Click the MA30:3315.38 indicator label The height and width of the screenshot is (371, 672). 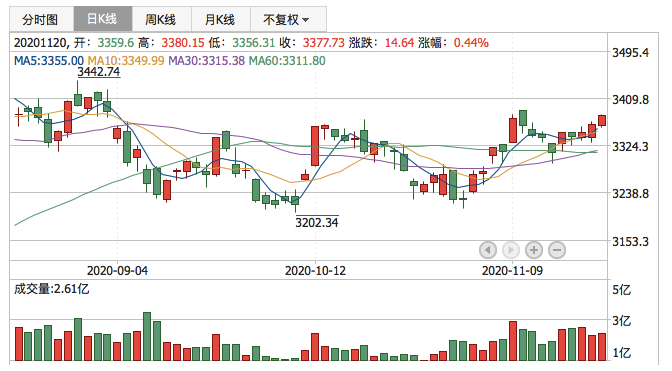point(206,61)
